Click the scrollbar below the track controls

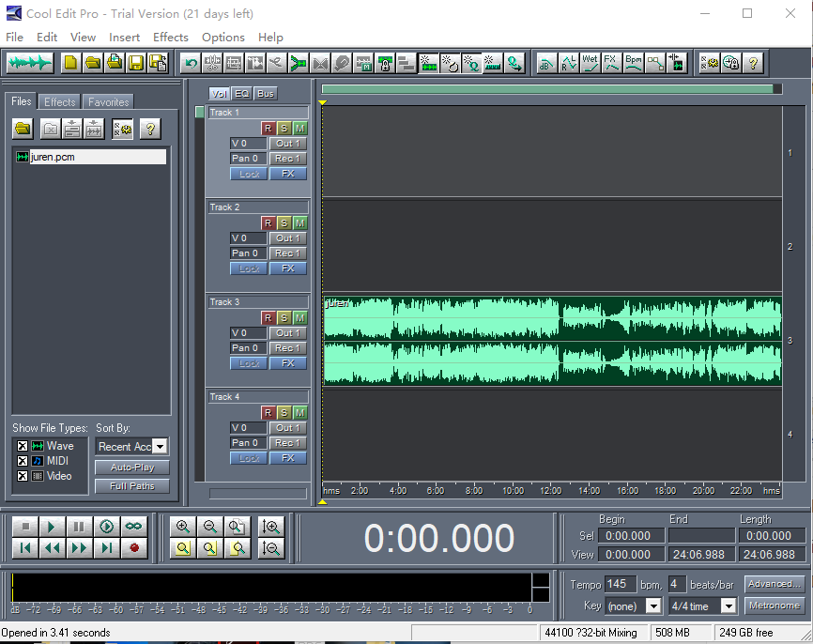click(257, 494)
